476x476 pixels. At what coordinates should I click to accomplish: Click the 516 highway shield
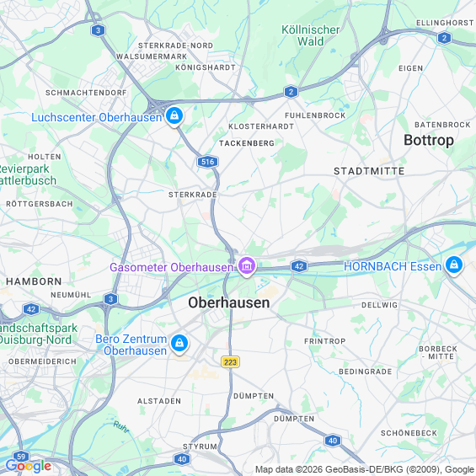pyautogui.click(x=207, y=162)
